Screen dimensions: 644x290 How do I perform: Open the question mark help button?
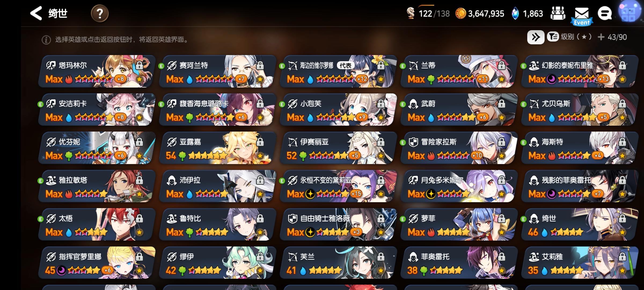[100, 13]
